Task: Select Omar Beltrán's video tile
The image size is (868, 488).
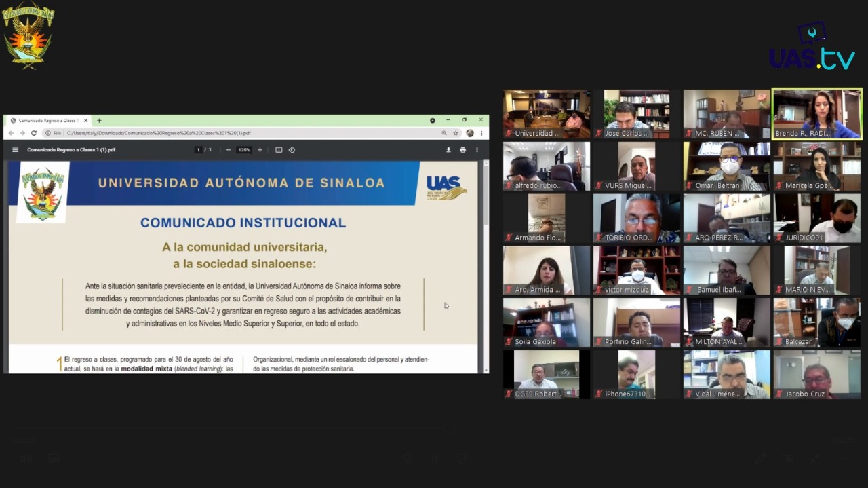Action: [727, 166]
